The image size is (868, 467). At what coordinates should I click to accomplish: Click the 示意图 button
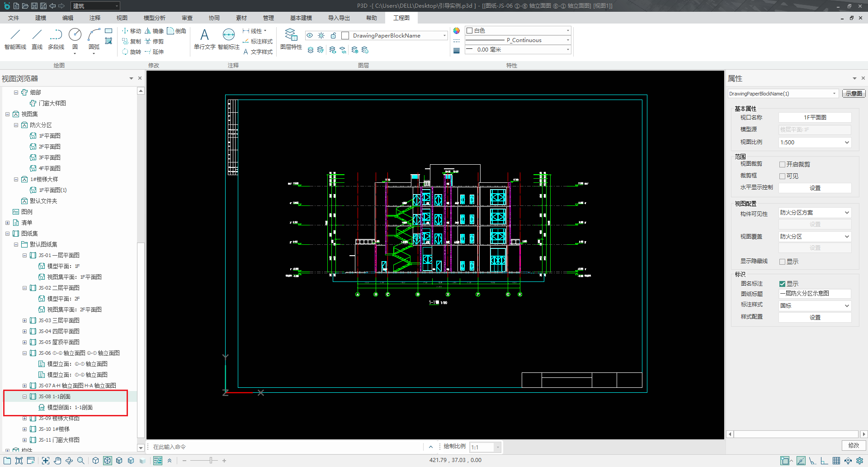(x=854, y=94)
